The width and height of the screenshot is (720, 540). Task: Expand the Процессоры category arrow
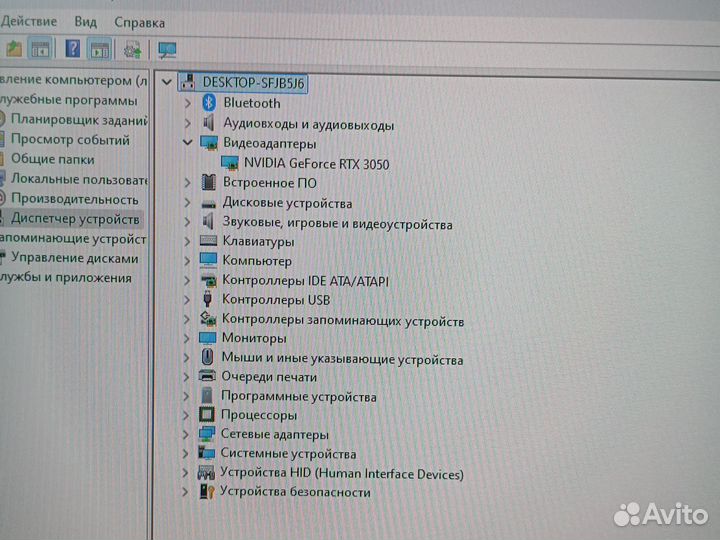[x=186, y=415]
